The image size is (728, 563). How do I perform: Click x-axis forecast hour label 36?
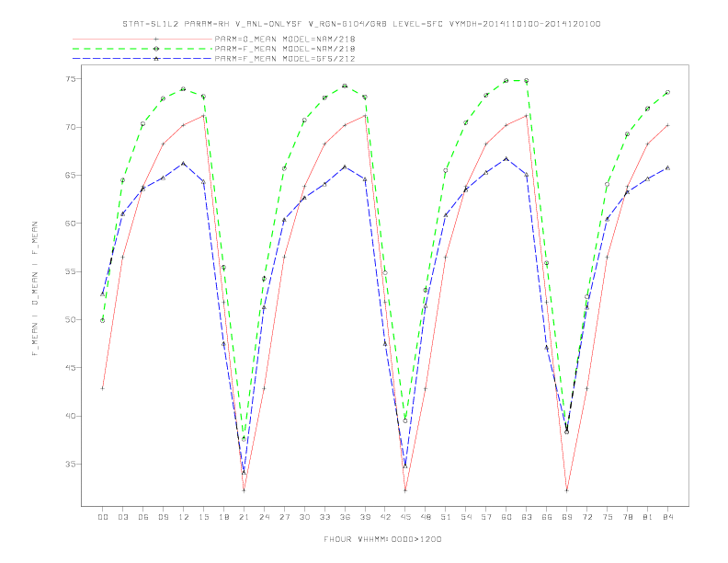click(x=345, y=517)
